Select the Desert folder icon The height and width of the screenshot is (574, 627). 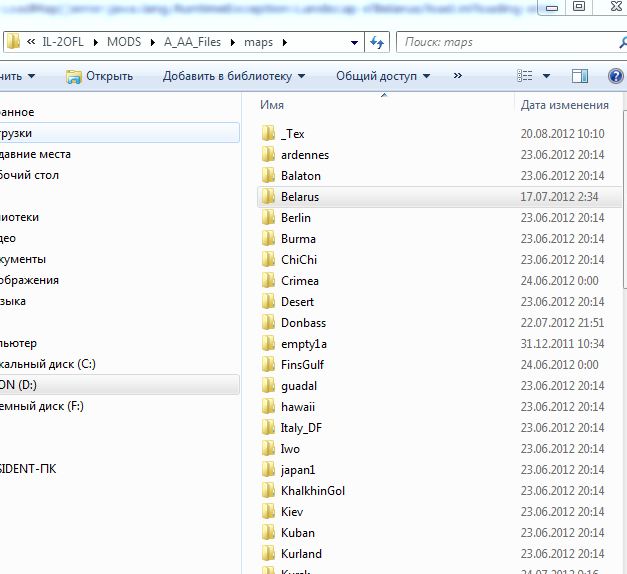(x=268, y=301)
